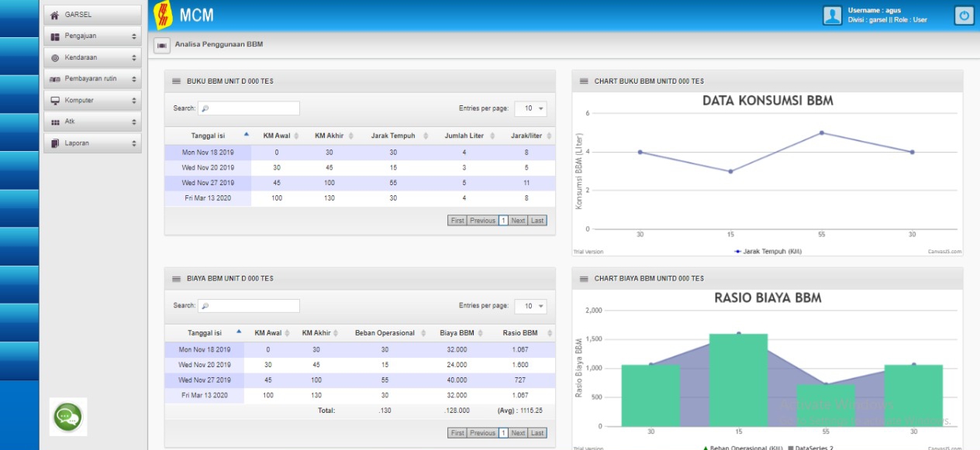Screen dimensions: 980x450
Task: Toggle the Beban Operasional legend series
Action: coord(744,448)
